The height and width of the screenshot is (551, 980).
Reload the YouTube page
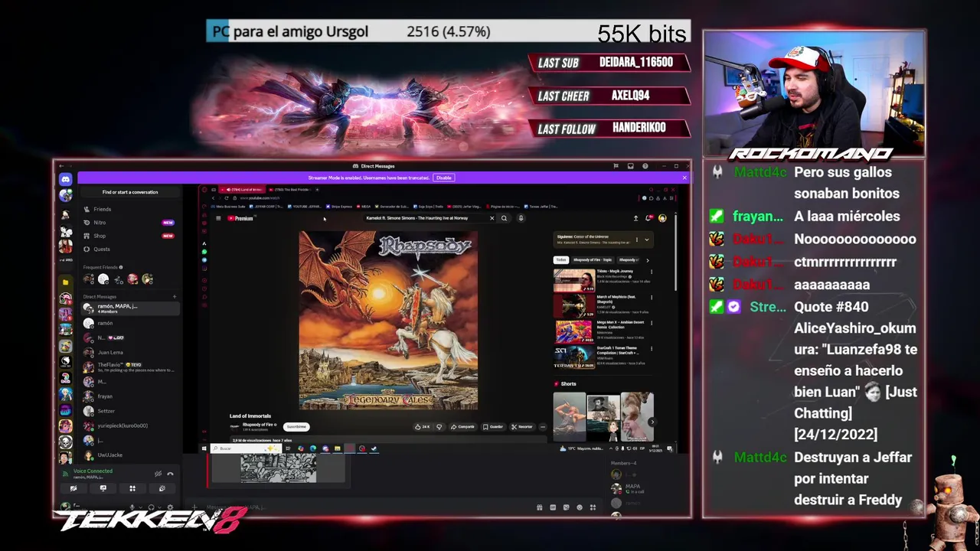click(227, 198)
